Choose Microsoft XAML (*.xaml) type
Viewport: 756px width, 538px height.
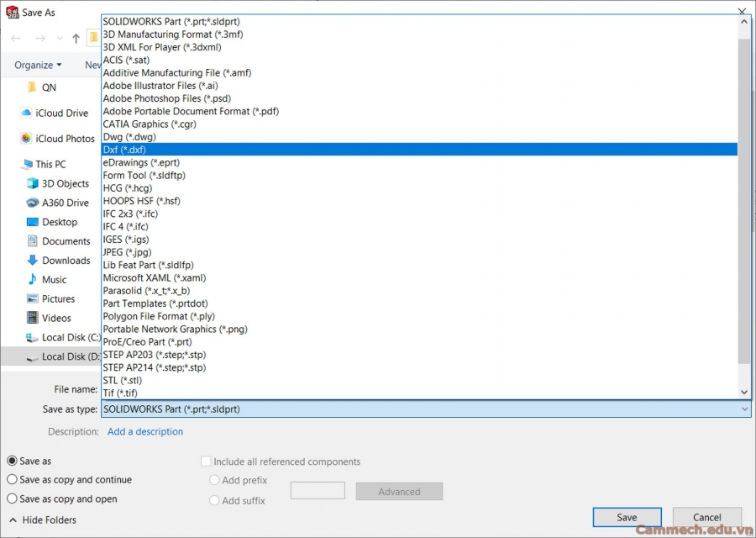tap(419, 278)
